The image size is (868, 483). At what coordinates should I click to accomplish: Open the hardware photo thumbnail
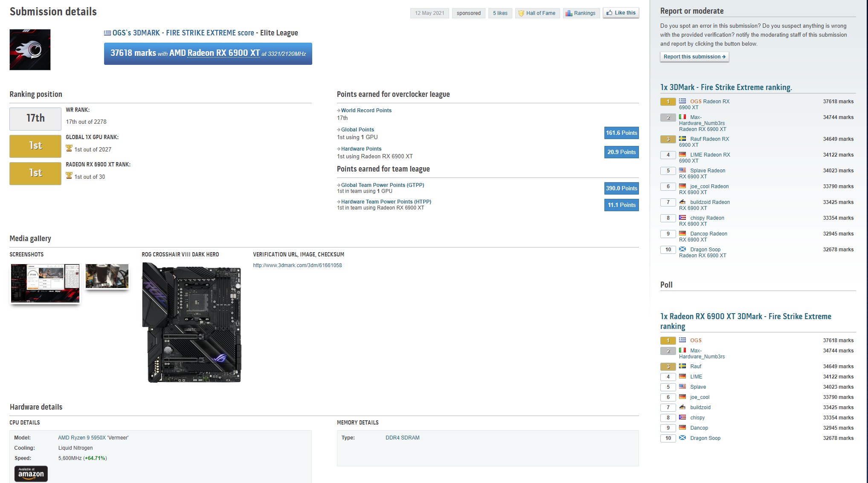(x=107, y=276)
